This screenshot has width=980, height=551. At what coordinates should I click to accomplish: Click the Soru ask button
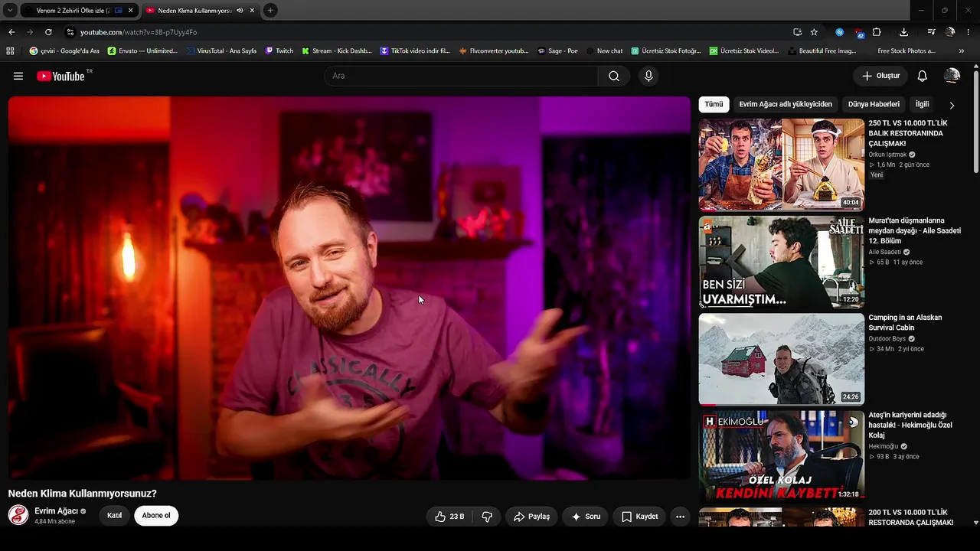pos(586,517)
